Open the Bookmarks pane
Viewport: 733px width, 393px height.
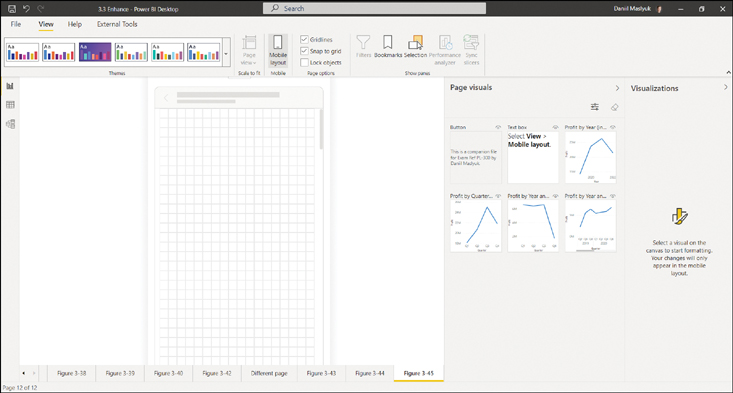coord(388,47)
